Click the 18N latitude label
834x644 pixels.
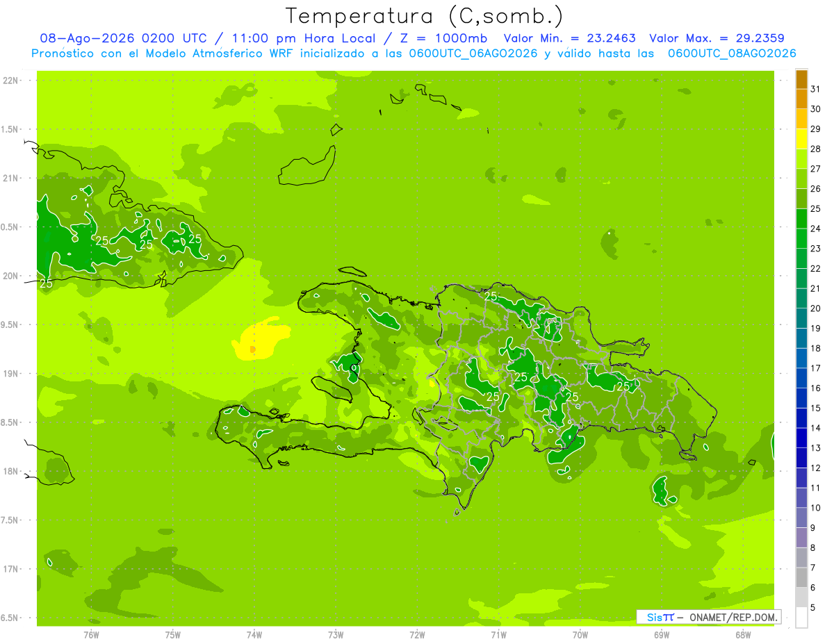tap(12, 472)
